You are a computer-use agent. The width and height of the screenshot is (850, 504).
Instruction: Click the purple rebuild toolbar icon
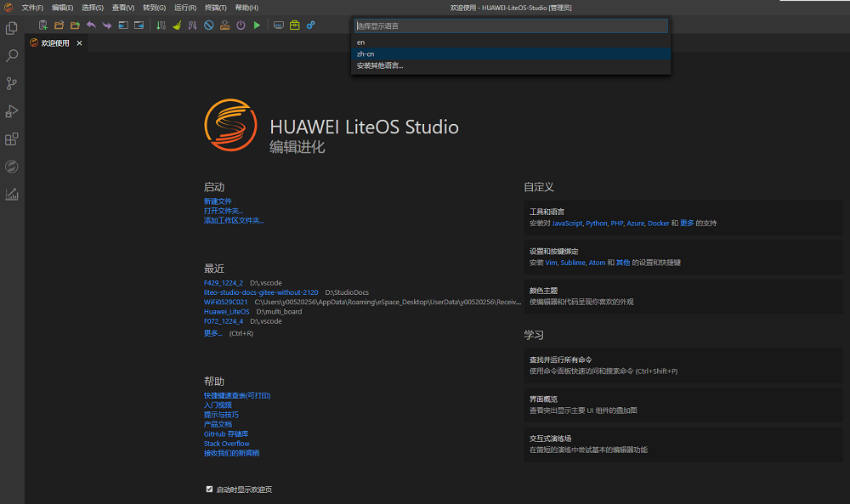pos(192,25)
